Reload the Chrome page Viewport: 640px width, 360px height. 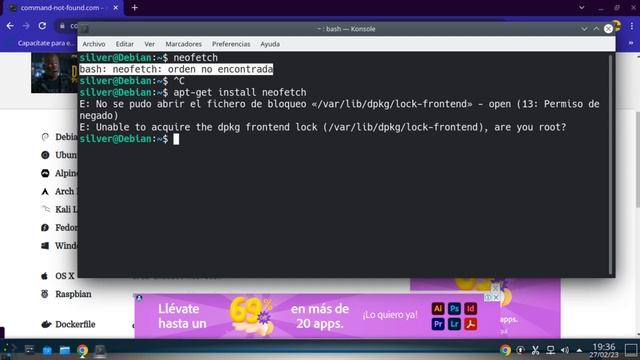pyautogui.click(x=42, y=26)
